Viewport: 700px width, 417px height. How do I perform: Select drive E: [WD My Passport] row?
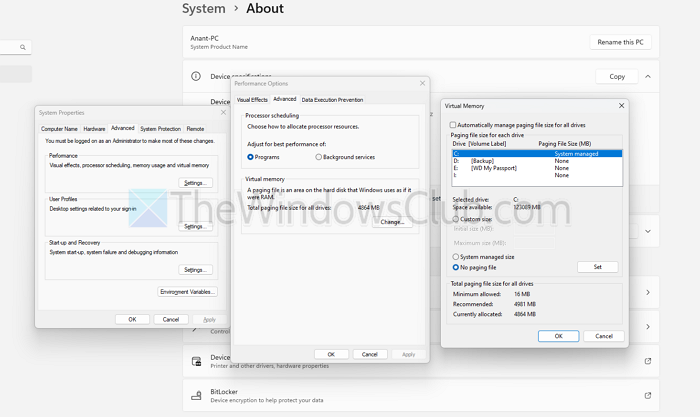pos(537,168)
